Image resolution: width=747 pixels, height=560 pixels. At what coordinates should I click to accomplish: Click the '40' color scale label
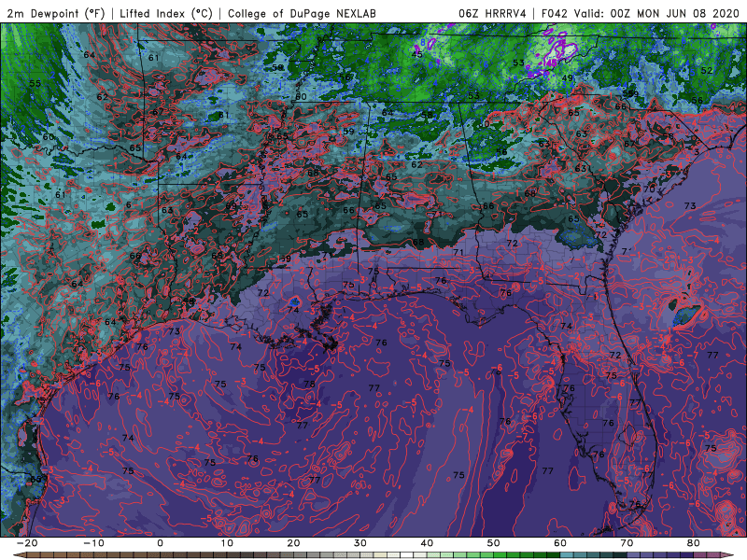(x=427, y=543)
